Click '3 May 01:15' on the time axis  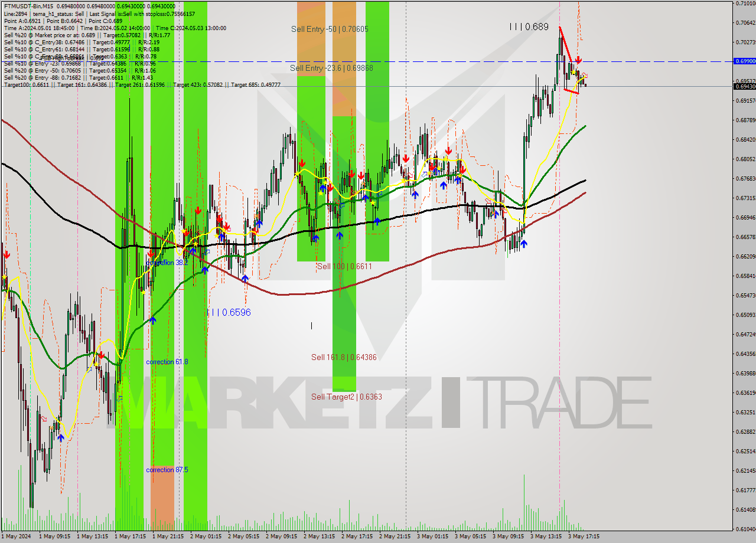point(433,537)
